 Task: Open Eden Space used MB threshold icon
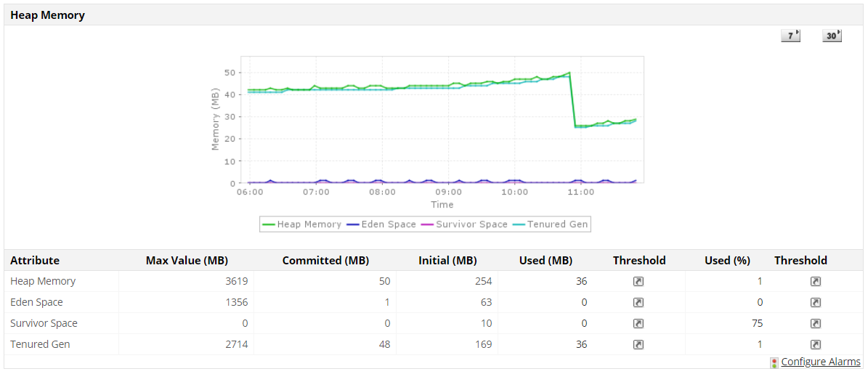(x=638, y=303)
